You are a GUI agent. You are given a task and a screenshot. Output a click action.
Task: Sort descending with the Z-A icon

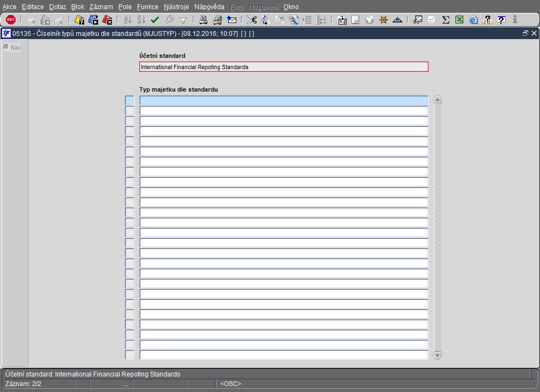tap(141, 20)
